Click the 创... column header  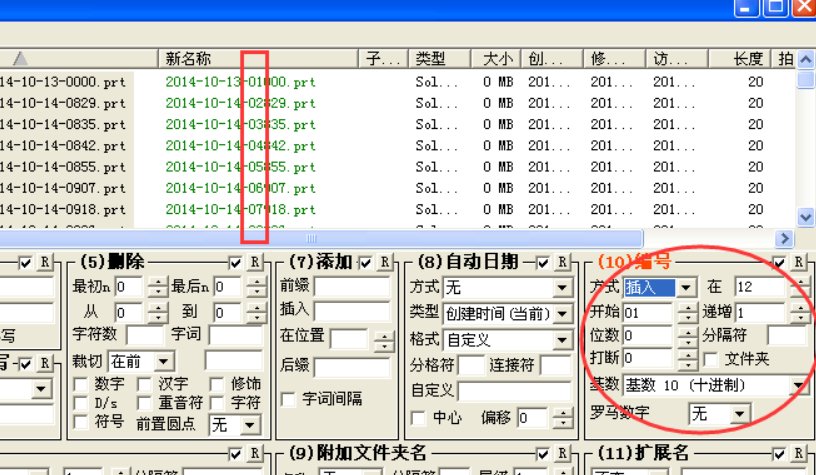(552, 59)
